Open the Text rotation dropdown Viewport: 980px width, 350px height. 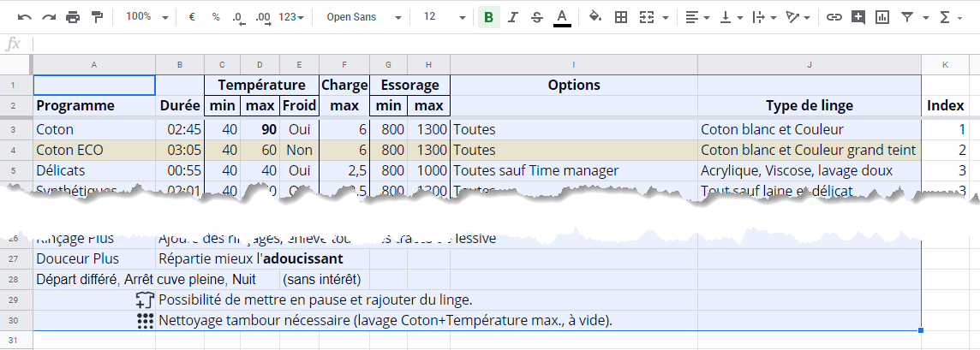(x=798, y=17)
